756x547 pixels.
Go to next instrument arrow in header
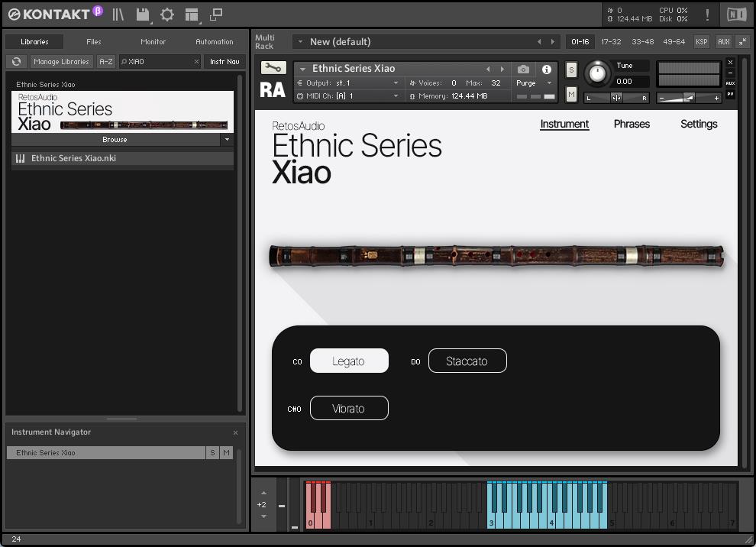click(502, 69)
